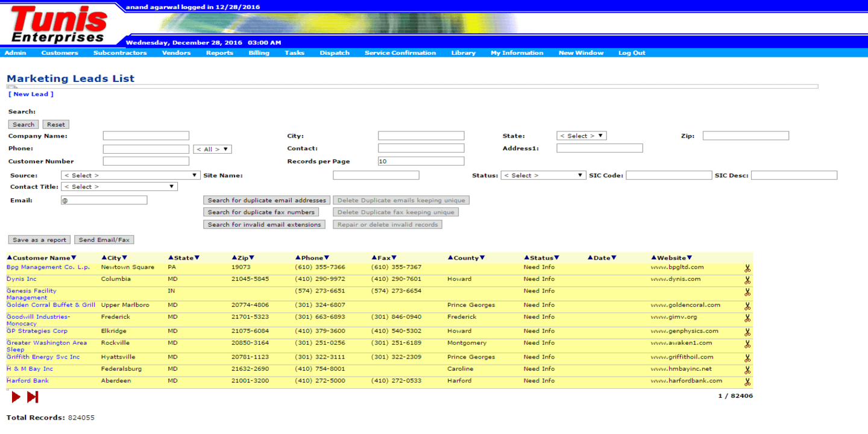Click the Zip input field
Screen dimensions: 868x434
746,136
